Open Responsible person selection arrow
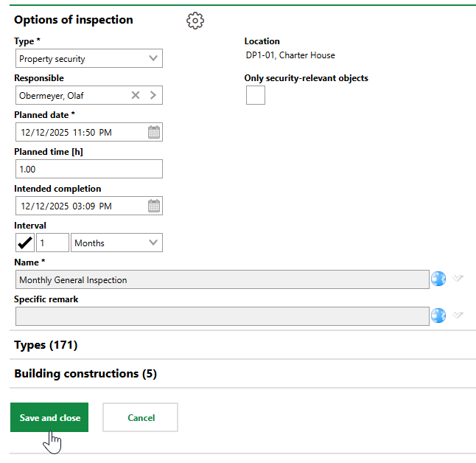Viewport: 476px width, 463px height. pyautogui.click(x=153, y=95)
